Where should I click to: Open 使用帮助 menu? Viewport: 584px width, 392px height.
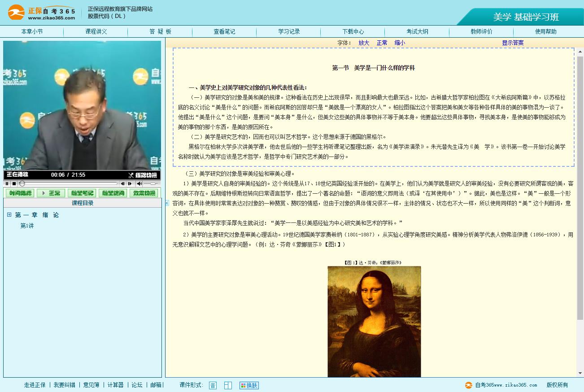pos(545,31)
